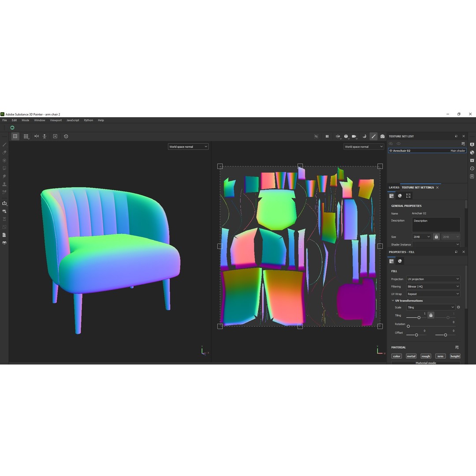
Task: Toggle the Tiling lock button
Action: (431, 315)
